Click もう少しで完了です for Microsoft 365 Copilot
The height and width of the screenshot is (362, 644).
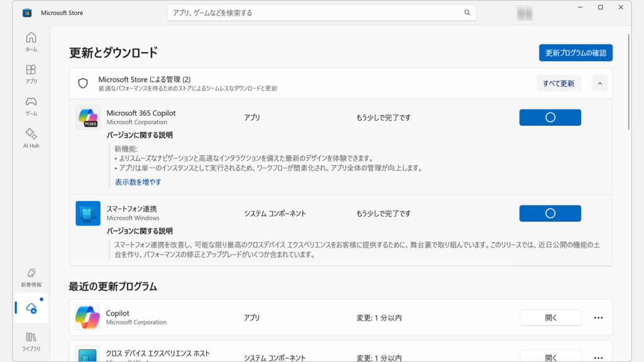383,118
